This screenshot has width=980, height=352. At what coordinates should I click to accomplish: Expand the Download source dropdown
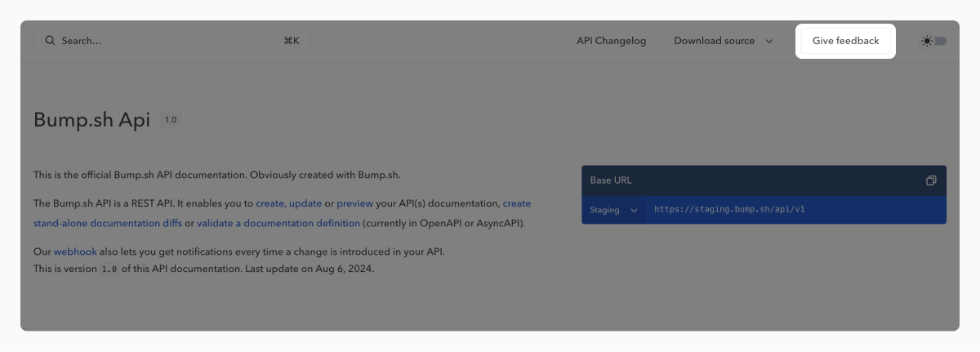[723, 41]
